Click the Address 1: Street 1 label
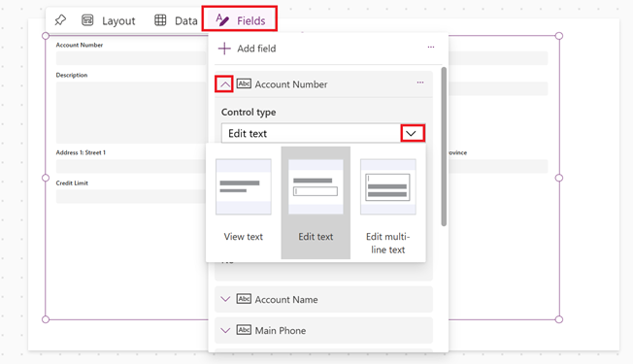Screen dimensions: 633x364 pyautogui.click(x=81, y=152)
